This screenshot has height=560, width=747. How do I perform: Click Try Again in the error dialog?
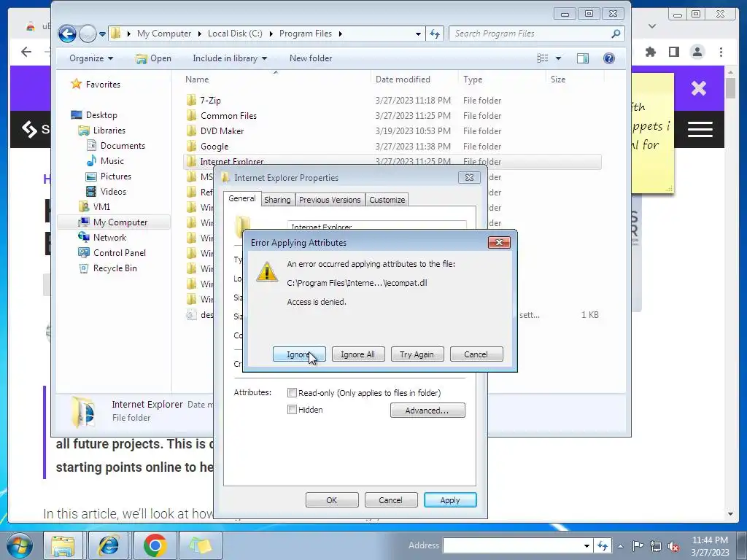point(417,354)
